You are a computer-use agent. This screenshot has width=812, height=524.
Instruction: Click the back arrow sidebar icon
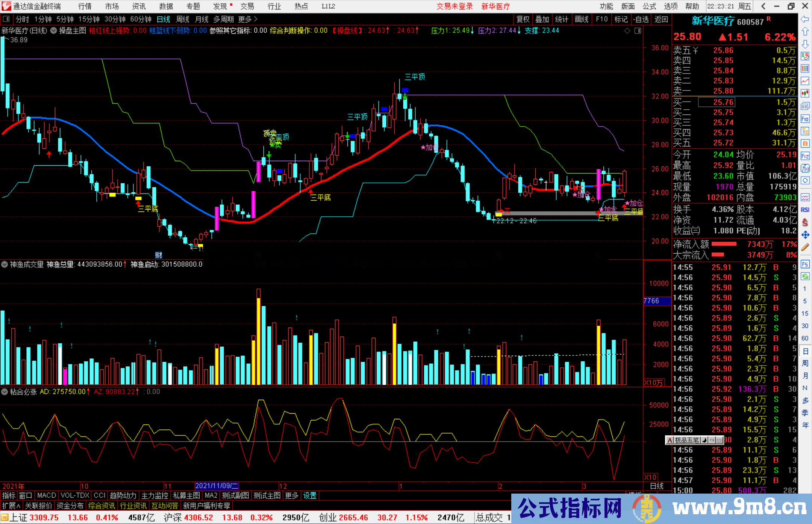[x=805, y=19]
